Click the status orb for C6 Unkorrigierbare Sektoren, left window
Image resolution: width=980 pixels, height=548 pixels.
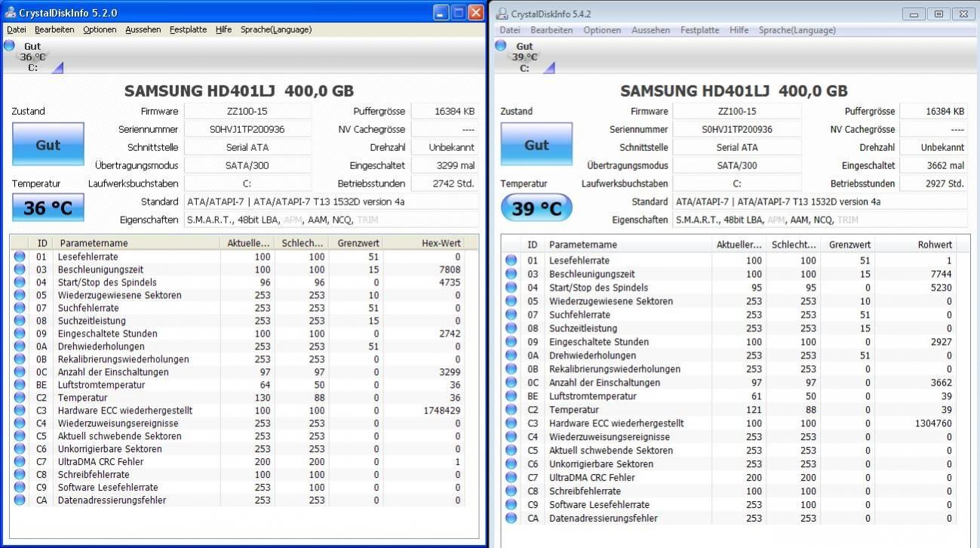point(20,449)
